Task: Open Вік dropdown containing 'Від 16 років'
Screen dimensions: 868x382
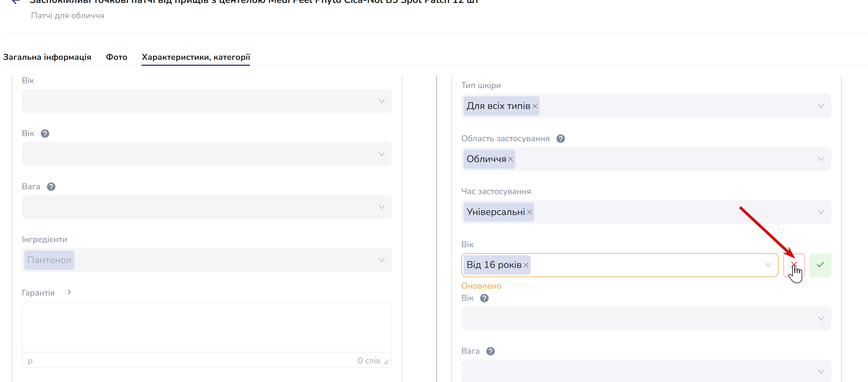Action: click(x=620, y=265)
